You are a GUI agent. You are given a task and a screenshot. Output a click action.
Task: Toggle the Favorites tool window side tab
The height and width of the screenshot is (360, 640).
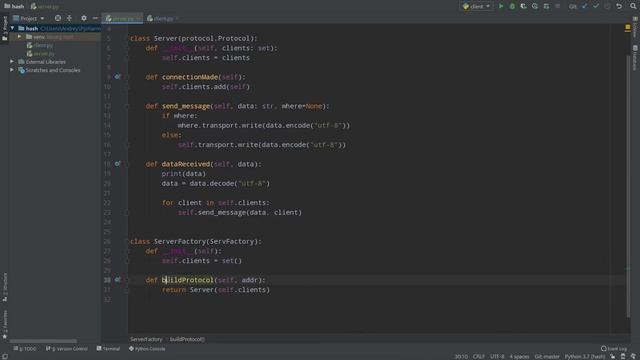click(x=5, y=324)
